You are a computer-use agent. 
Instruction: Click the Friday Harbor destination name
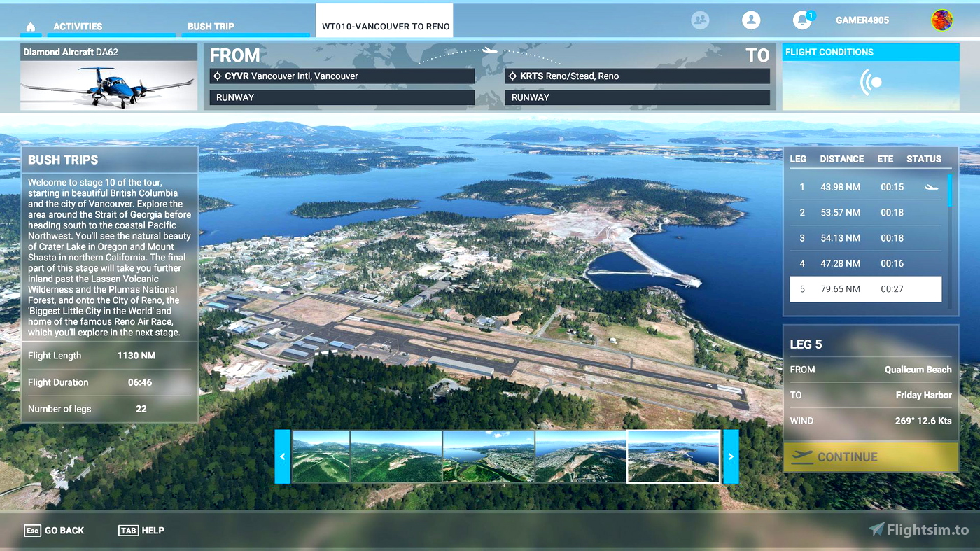[924, 395]
